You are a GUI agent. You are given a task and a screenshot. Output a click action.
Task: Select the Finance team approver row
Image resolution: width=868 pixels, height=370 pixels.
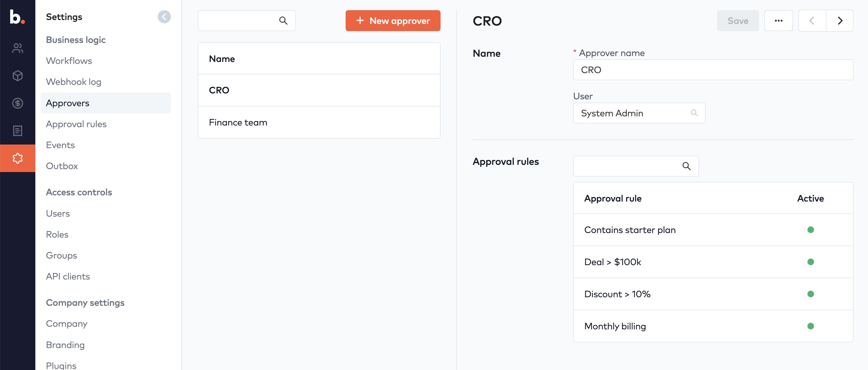[x=319, y=122]
